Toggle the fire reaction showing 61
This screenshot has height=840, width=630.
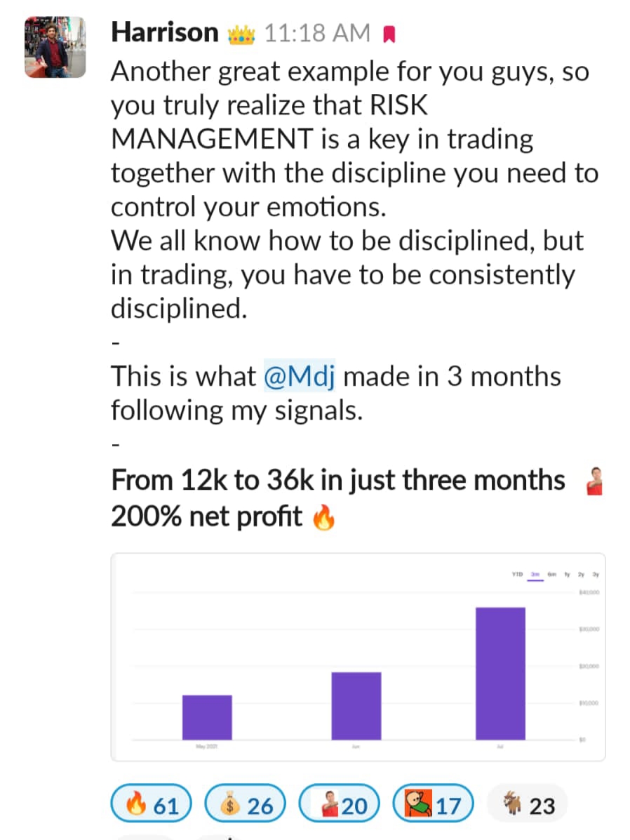pos(151,803)
